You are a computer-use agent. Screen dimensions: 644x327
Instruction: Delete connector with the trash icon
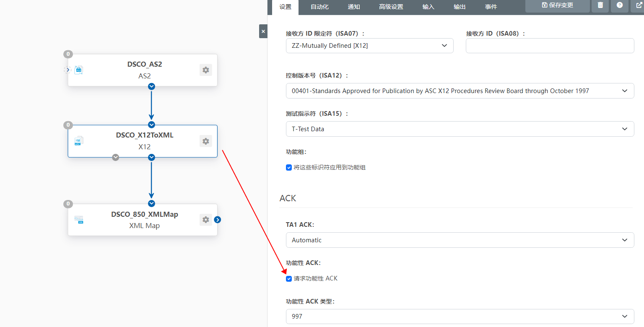coord(600,5)
